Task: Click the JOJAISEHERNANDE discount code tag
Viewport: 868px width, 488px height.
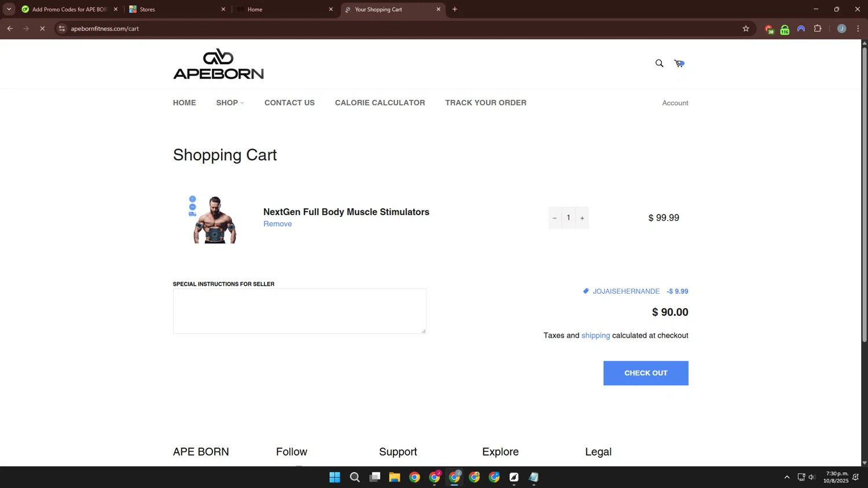Action: [x=621, y=291]
